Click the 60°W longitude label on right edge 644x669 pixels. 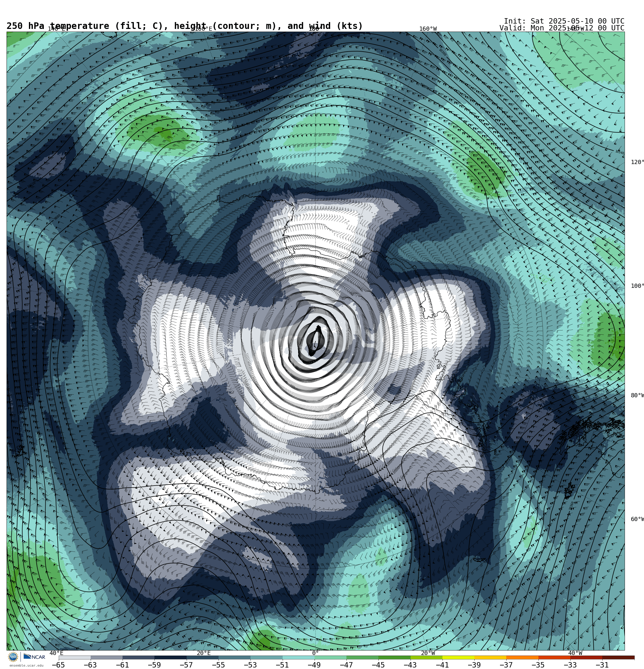pyautogui.click(x=637, y=520)
